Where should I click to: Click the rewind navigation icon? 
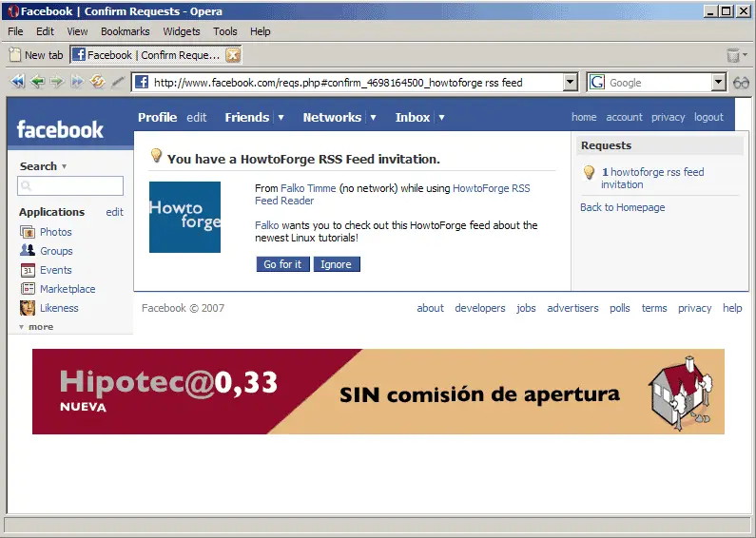17,82
